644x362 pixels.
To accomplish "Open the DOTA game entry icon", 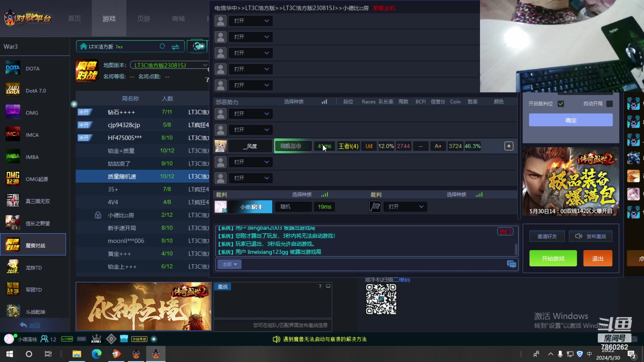I will (x=13, y=68).
